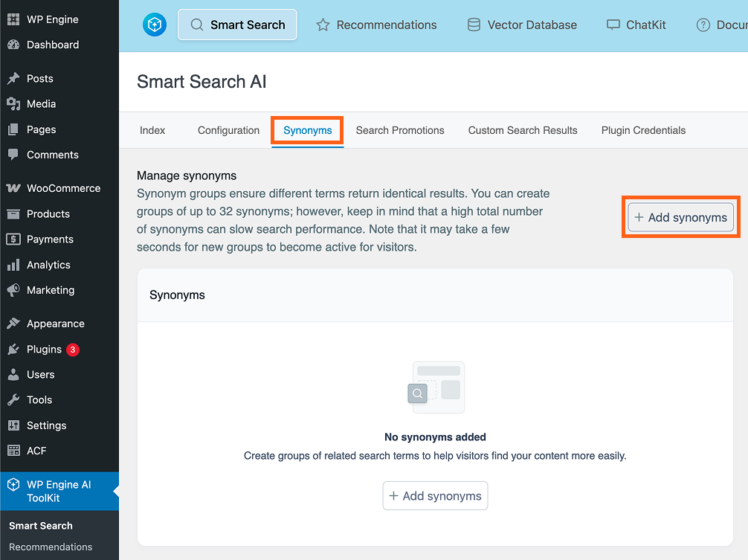
Task: Open ChatKit in the top navigation
Action: coord(636,25)
